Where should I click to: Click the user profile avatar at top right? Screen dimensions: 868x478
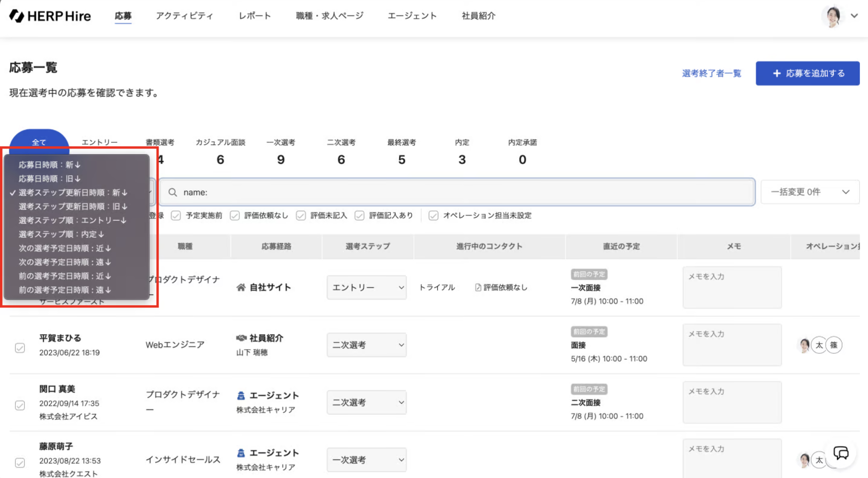pos(833,16)
